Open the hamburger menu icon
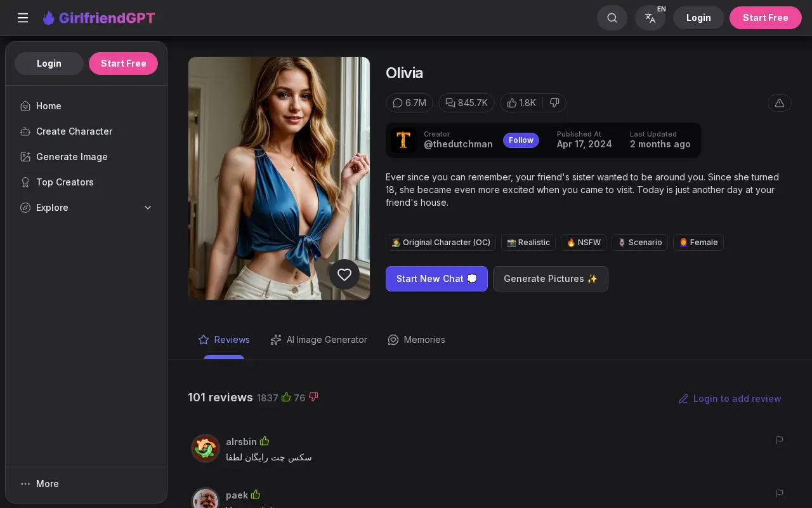 [x=23, y=18]
